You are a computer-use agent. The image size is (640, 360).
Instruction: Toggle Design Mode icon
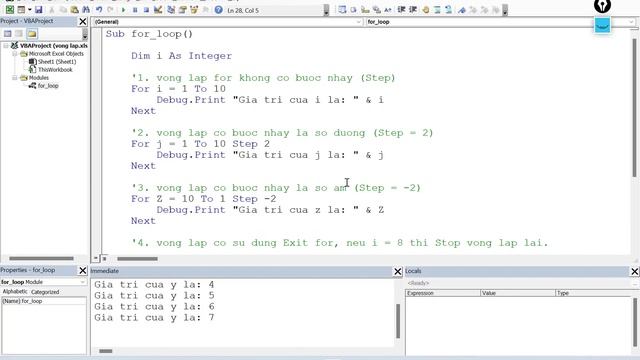pyautogui.click(x=158, y=10)
